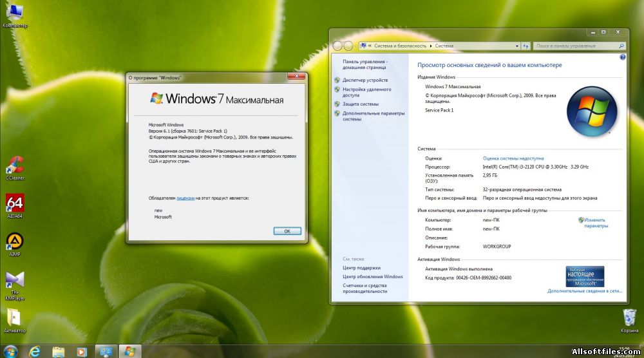Viewport: 644px width, 358px height.
Task: Select the 2,95 ГБ memory value
Action: pyautogui.click(x=489, y=175)
